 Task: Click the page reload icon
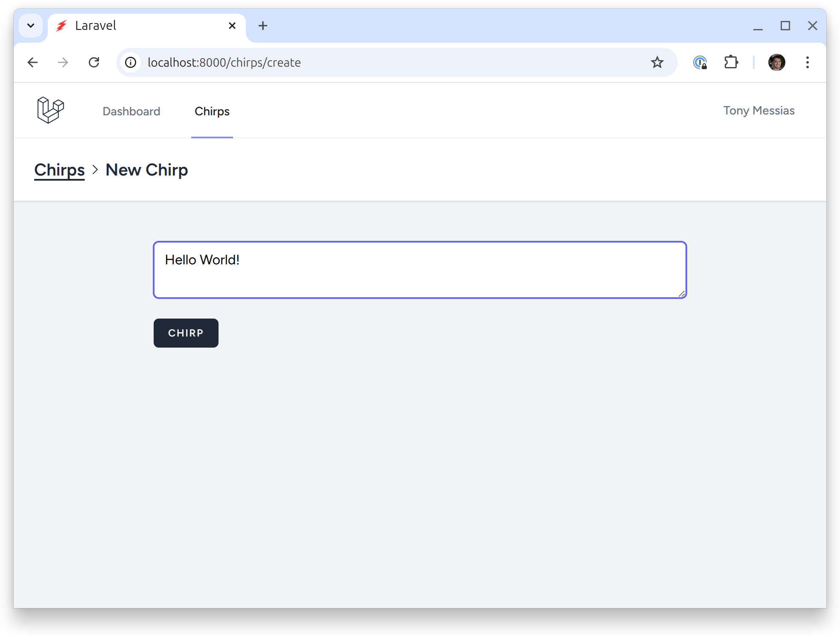96,63
